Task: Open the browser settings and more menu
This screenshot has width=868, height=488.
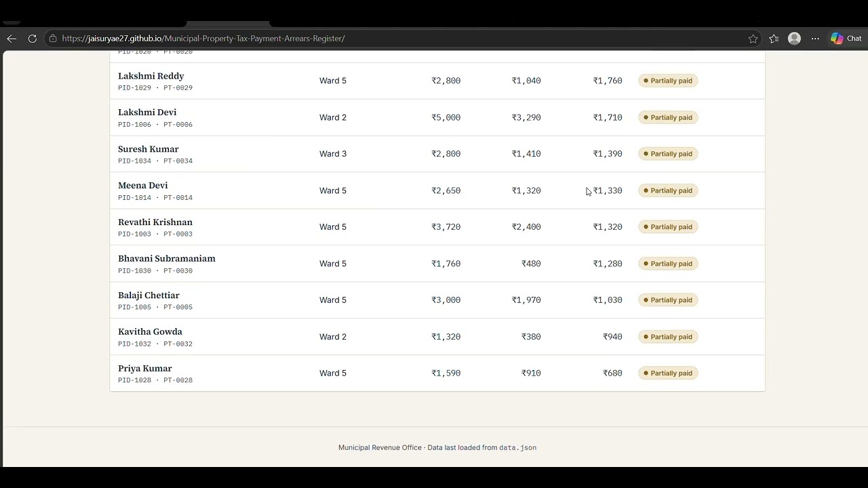Action: tap(815, 39)
